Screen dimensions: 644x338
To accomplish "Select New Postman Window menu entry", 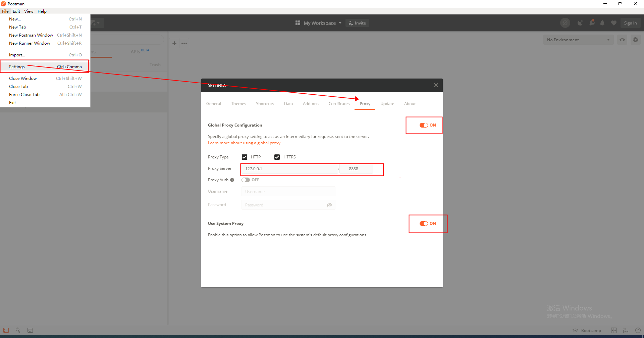I will point(45,35).
